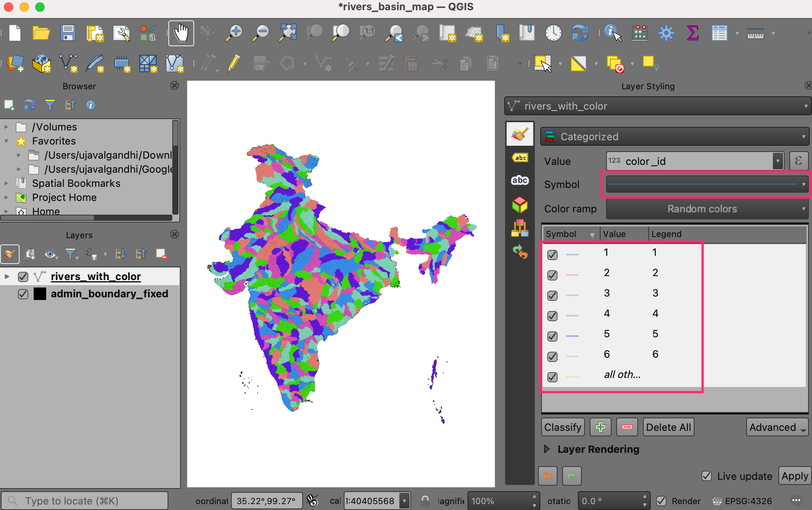Select the Pan Map hand tool
Screen dimensions: 812x510
point(181,33)
